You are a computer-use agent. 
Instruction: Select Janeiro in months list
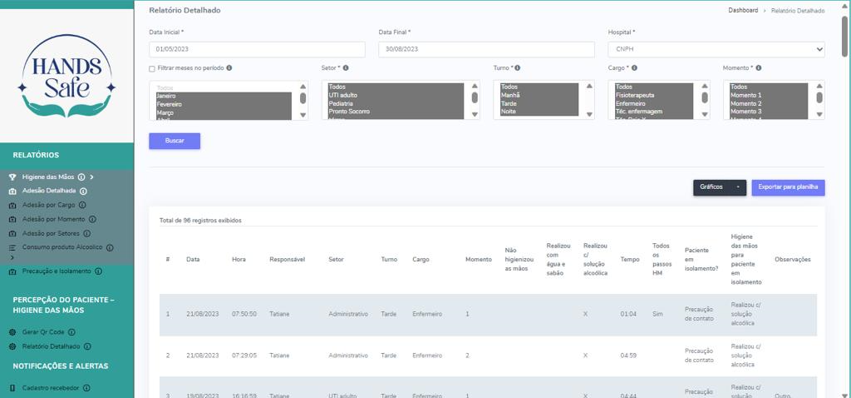(x=224, y=96)
